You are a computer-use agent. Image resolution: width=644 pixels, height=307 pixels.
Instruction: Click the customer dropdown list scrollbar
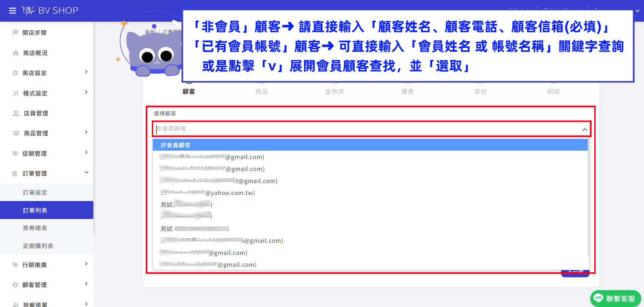[x=589, y=198]
